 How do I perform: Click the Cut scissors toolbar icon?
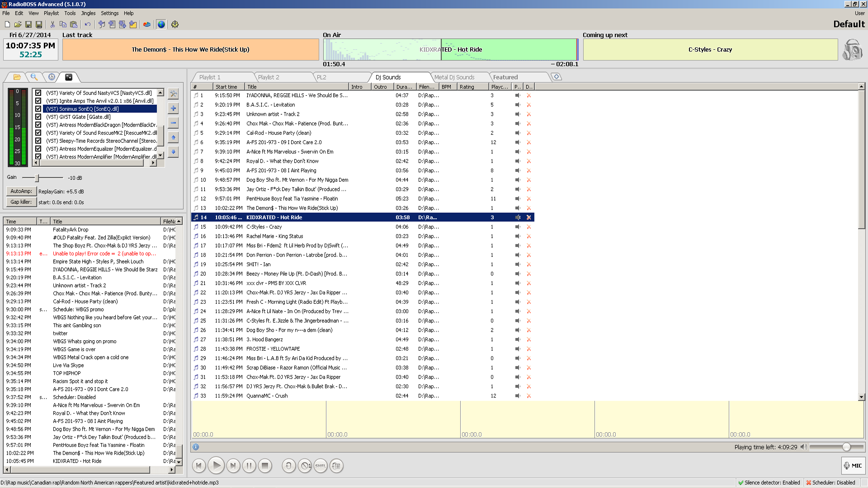click(x=52, y=24)
